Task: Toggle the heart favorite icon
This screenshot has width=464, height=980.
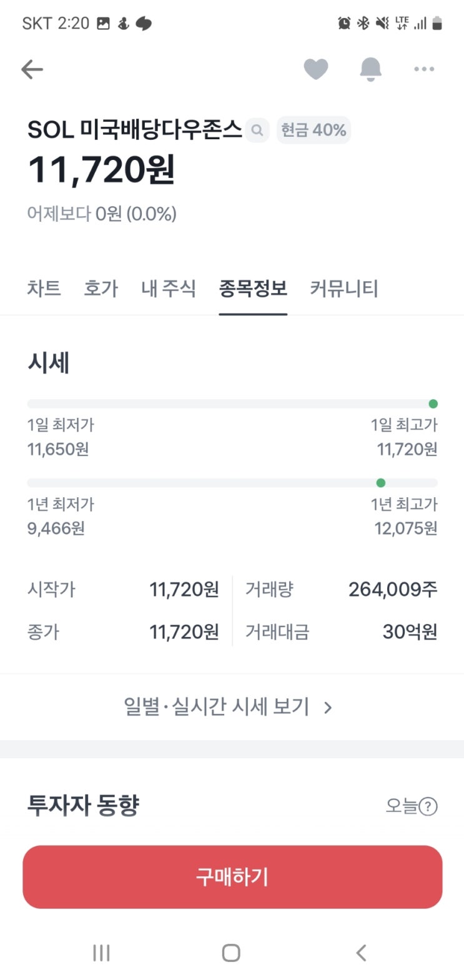Action: point(315,69)
